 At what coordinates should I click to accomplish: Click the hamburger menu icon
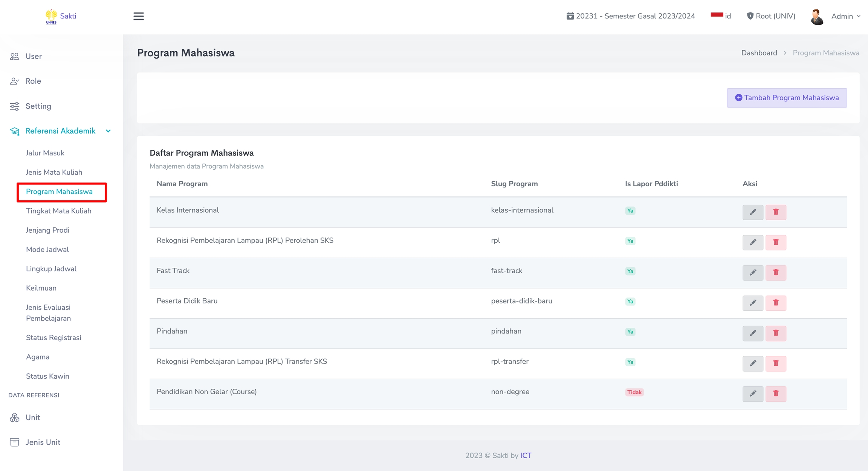click(x=139, y=16)
